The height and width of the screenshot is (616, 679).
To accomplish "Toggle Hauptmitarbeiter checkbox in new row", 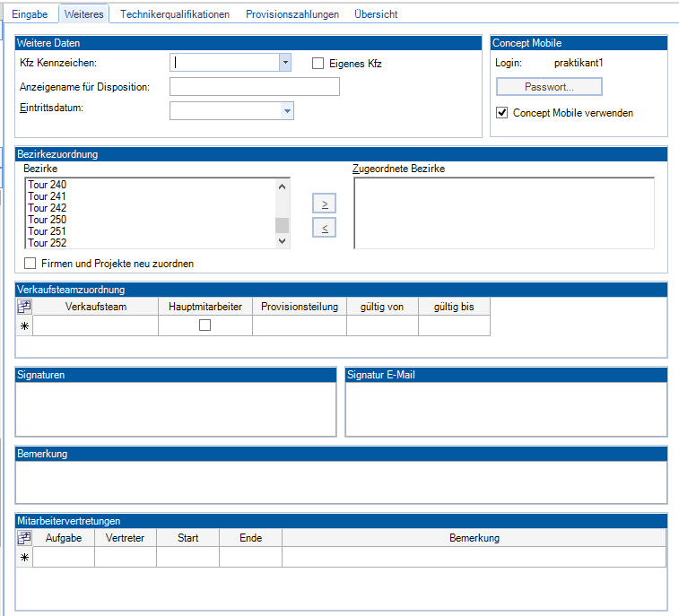I will click(205, 325).
